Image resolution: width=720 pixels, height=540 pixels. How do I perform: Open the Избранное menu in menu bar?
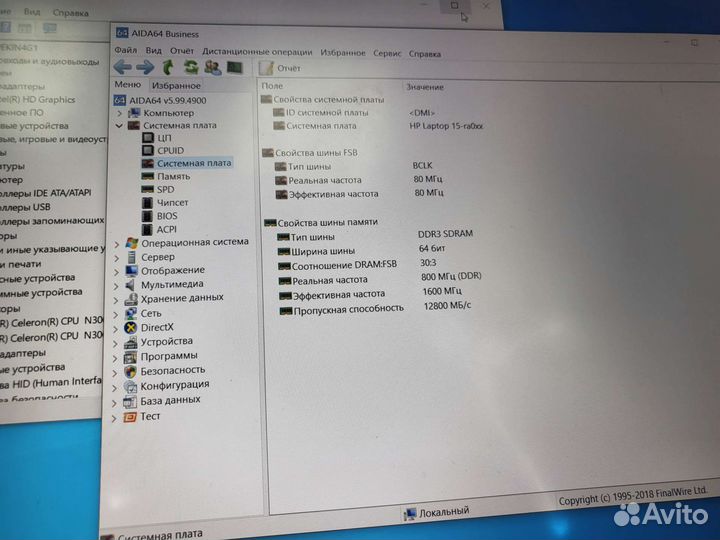tap(343, 53)
